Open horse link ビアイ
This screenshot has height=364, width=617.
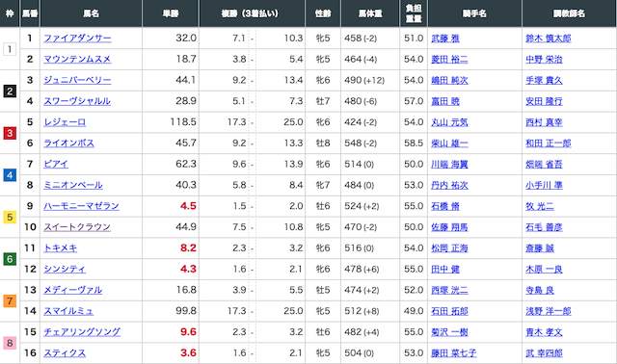56,164
